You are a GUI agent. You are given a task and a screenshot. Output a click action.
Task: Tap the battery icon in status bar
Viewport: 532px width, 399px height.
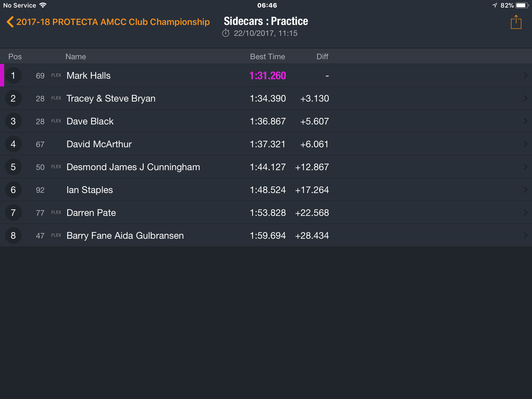click(522, 5)
